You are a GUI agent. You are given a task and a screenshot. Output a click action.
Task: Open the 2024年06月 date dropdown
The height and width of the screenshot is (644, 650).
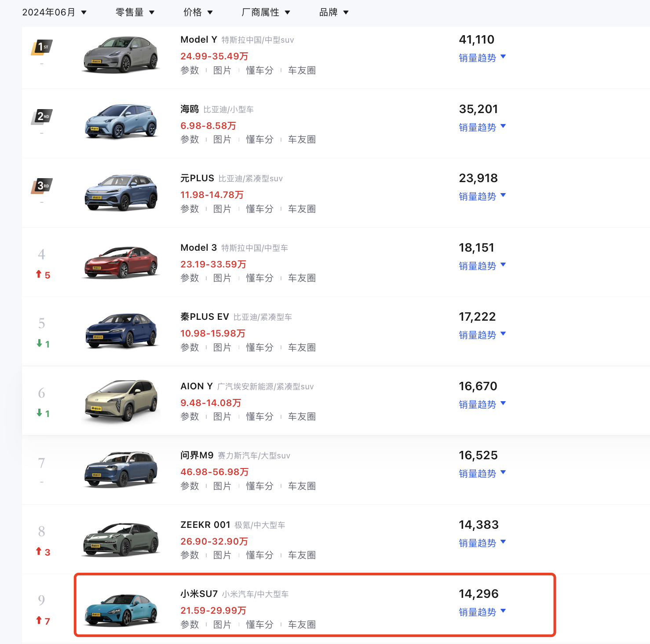[x=54, y=12]
